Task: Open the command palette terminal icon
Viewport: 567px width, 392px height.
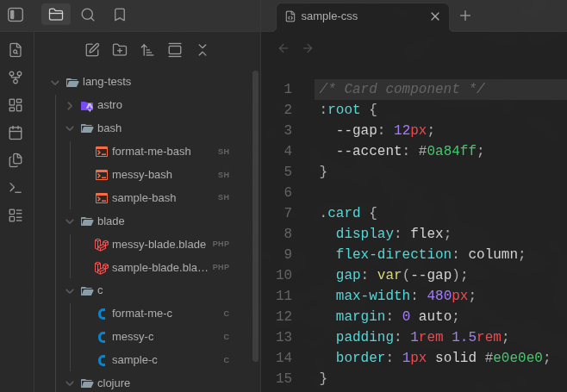Action: 16,188
